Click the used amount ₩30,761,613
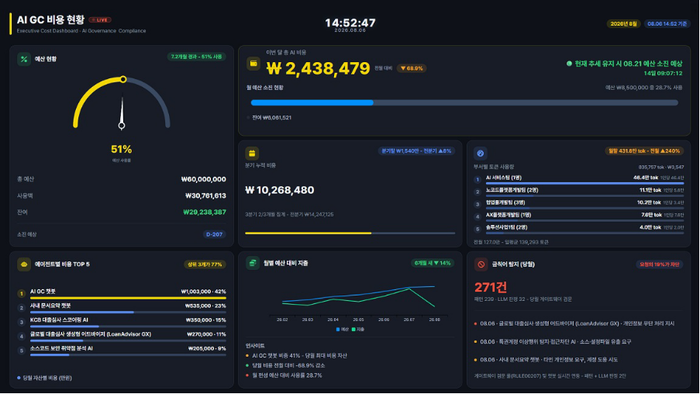 point(206,196)
